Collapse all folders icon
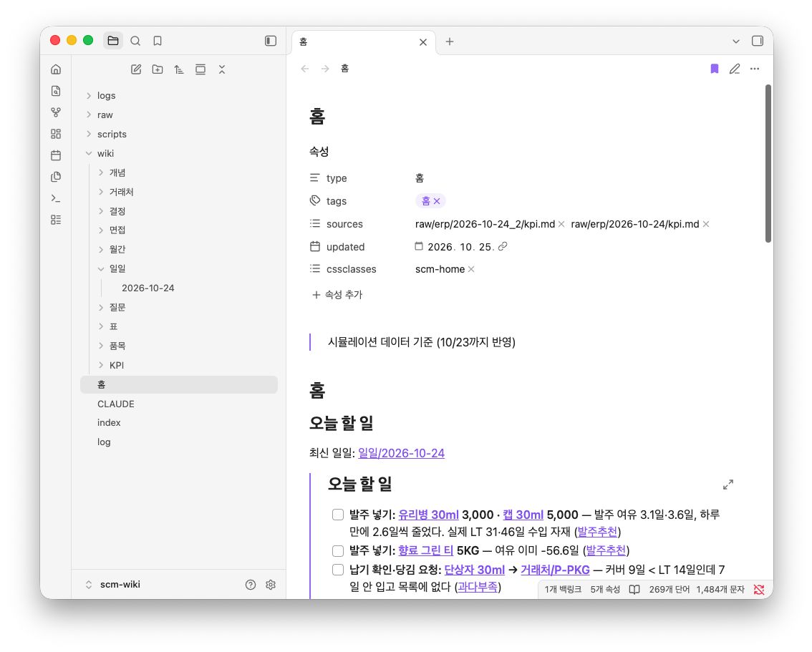The width and height of the screenshot is (812, 652). (x=222, y=69)
